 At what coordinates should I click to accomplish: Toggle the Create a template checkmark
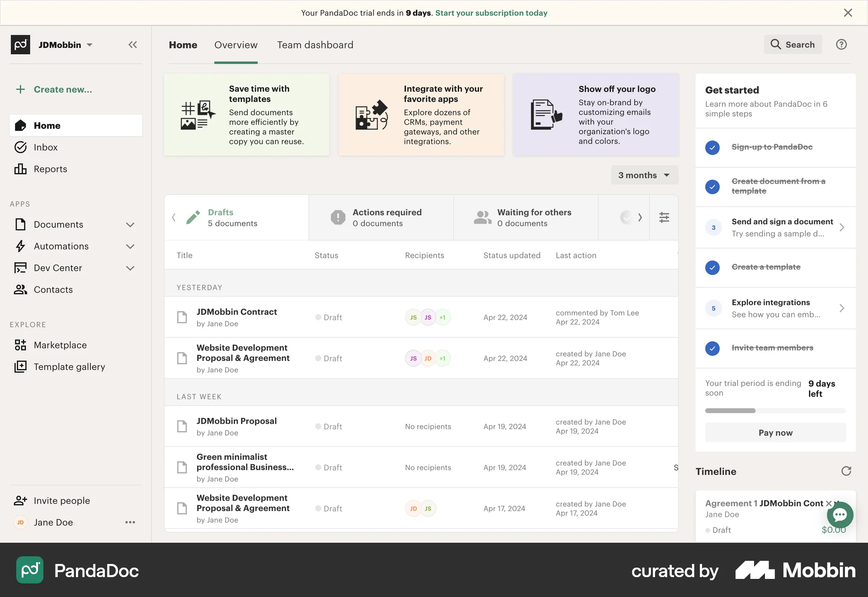(x=712, y=267)
